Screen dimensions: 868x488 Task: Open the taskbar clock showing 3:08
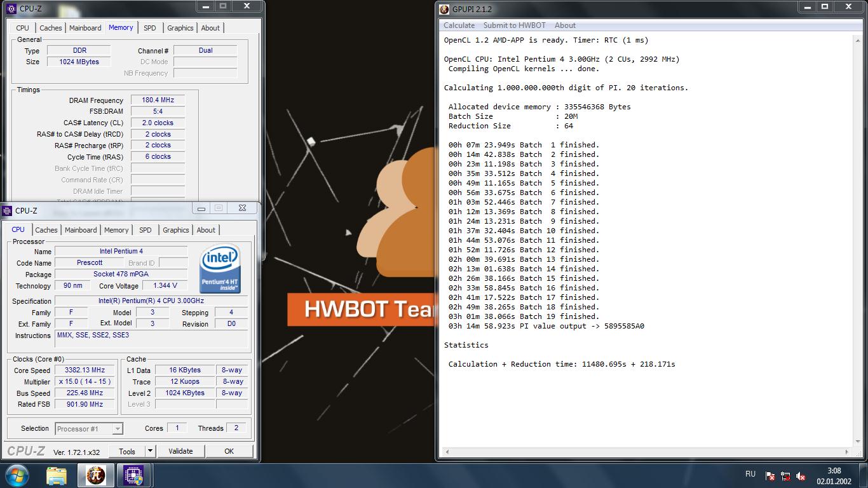834,475
